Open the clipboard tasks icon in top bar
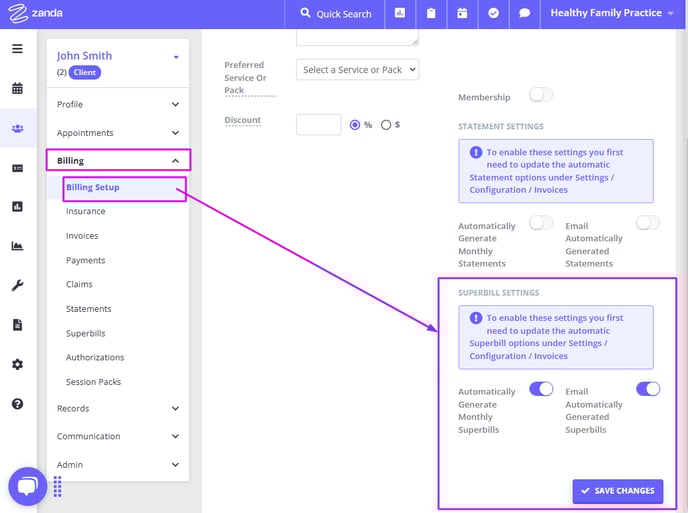Image resolution: width=688 pixels, height=513 pixels. [431, 13]
